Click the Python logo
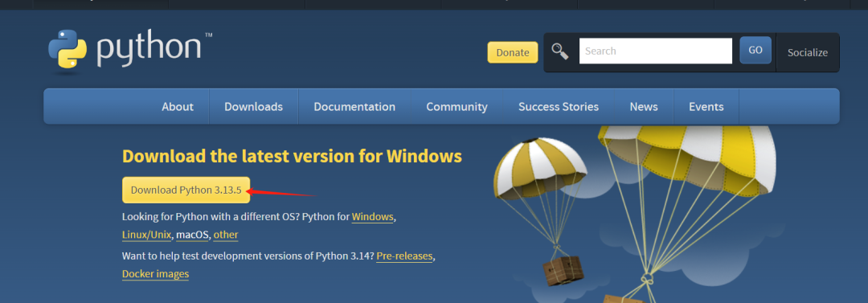This screenshot has height=303, width=868. pyautogui.click(x=129, y=51)
